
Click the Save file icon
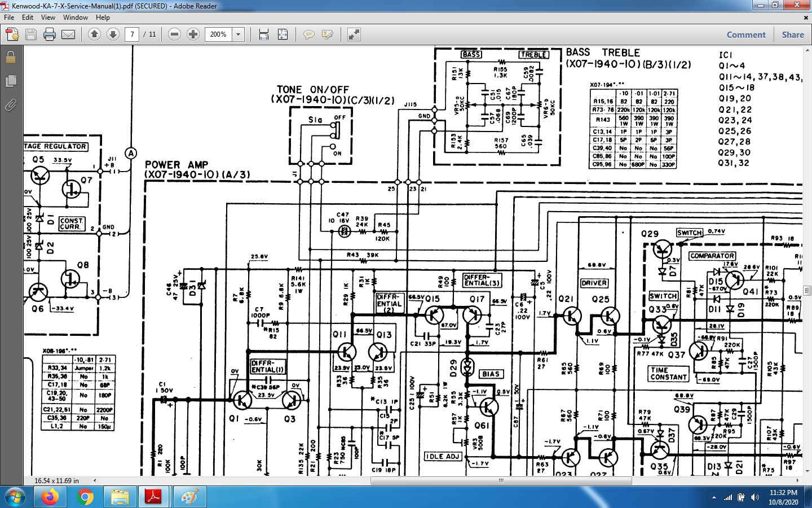point(31,34)
